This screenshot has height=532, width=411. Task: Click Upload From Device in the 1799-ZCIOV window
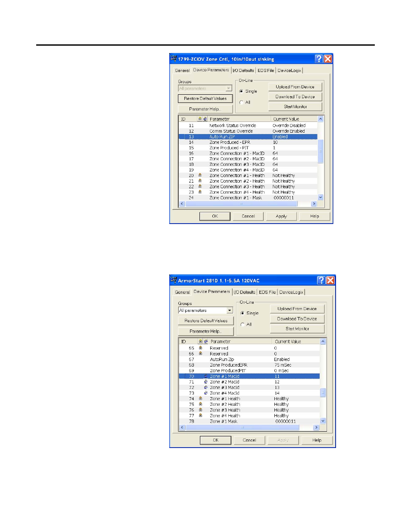tap(295, 87)
